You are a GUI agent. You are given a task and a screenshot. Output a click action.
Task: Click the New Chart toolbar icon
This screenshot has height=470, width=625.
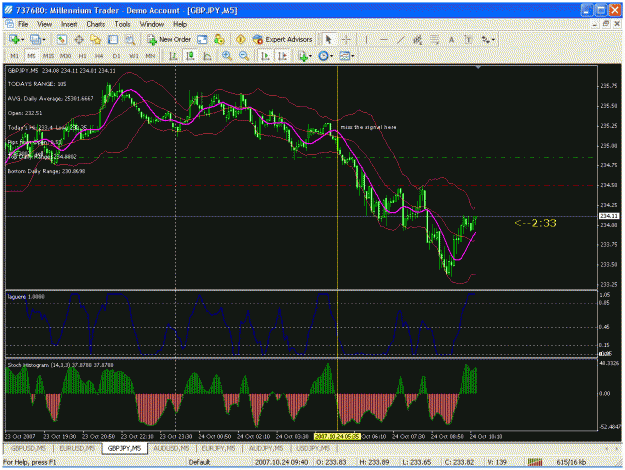click(x=15, y=39)
